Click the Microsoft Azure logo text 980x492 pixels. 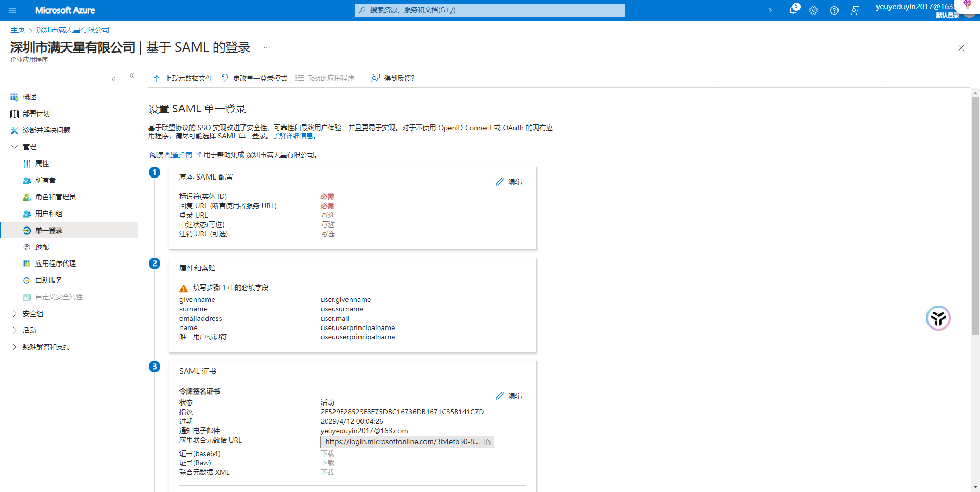[65, 10]
